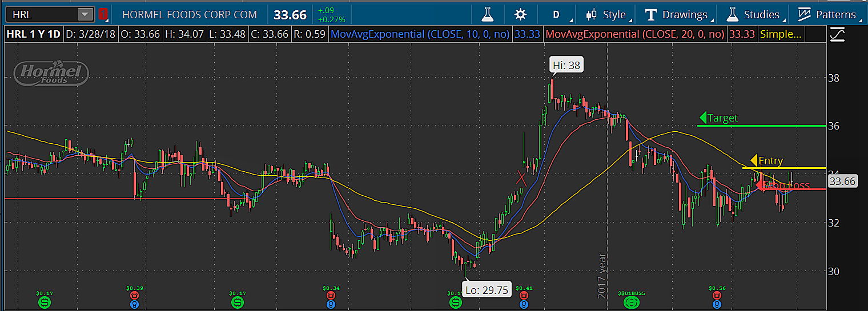
Task: Click the yellow Simple... study label
Action: 781,35
